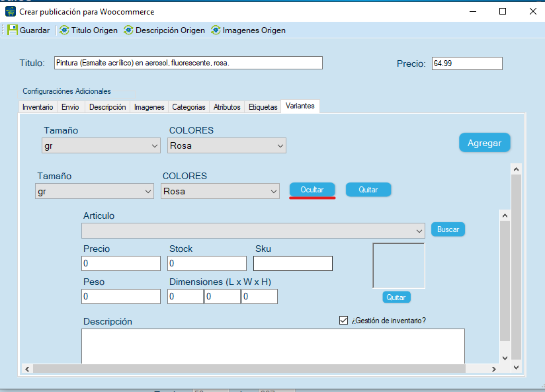The height and width of the screenshot is (392, 545).
Task: Click the Agregar button
Action: point(485,143)
